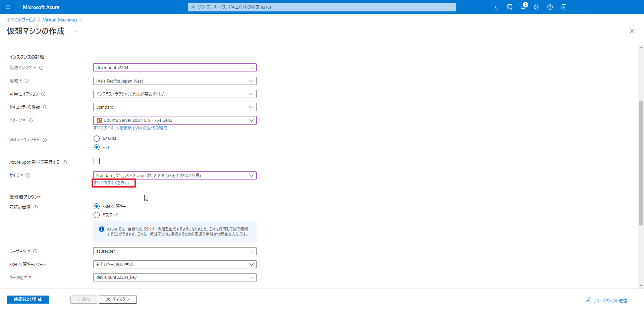Image resolution: width=644 pixels, height=312 pixels.
Task: Select SSH 公開キー authentication type
Action: (x=97, y=206)
